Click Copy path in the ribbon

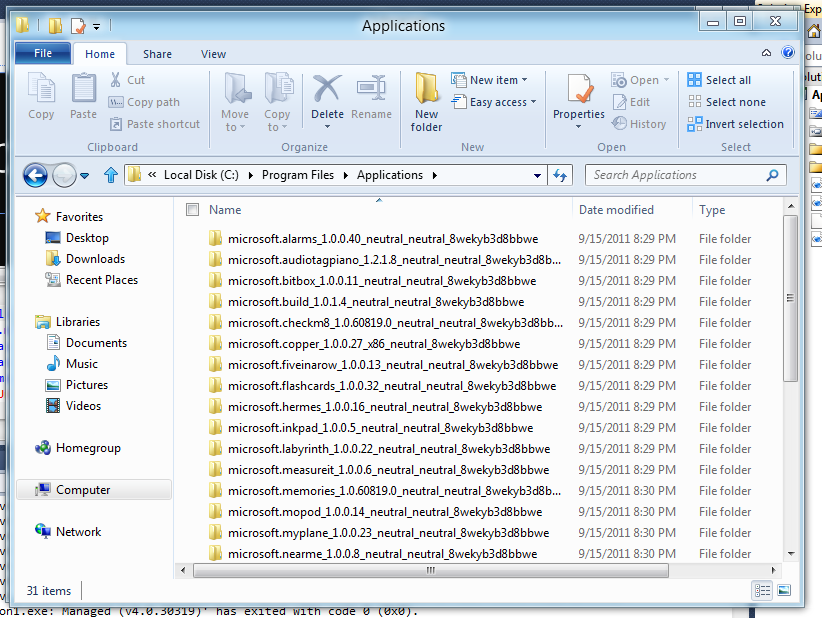[x=144, y=102]
